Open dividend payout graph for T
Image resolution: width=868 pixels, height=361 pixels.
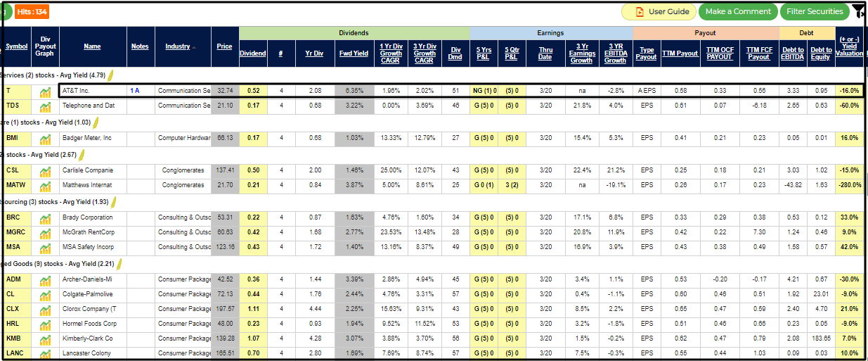pyautogui.click(x=45, y=91)
